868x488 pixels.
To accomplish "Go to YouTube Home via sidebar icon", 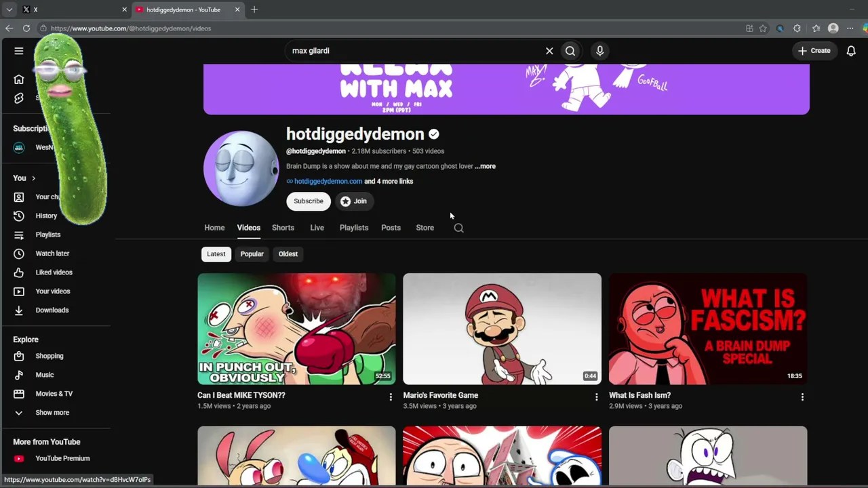I will click(19, 79).
